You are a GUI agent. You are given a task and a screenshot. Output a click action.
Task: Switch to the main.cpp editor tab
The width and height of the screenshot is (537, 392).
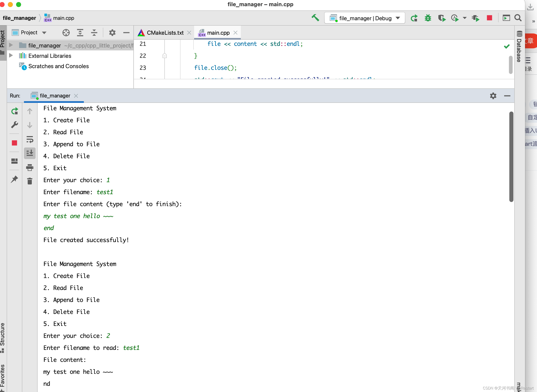coord(216,32)
